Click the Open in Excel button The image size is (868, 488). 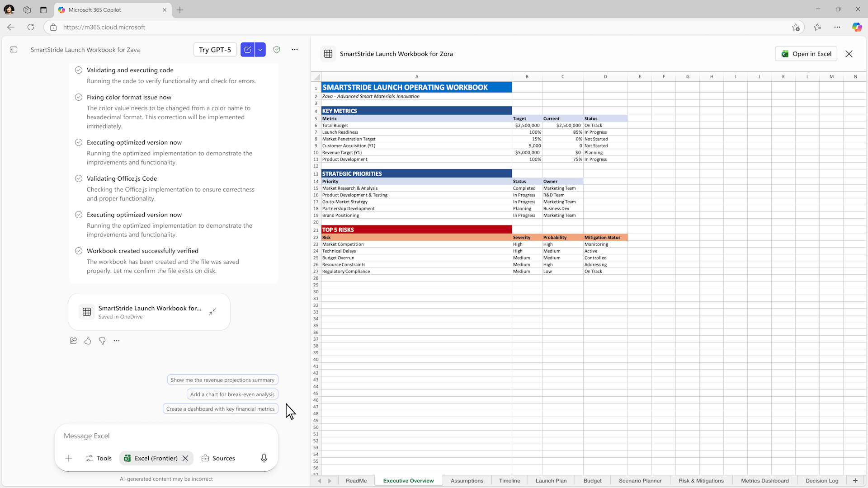[807, 54]
